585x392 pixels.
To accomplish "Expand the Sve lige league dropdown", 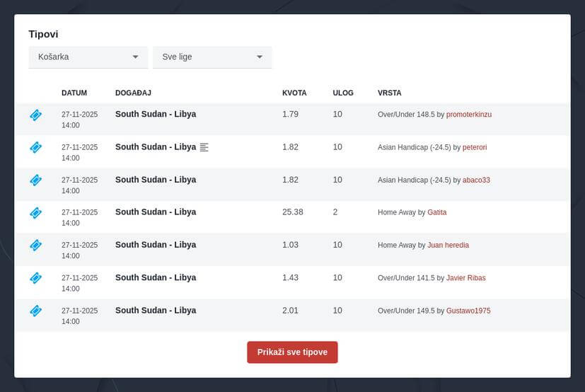I will pos(212,57).
